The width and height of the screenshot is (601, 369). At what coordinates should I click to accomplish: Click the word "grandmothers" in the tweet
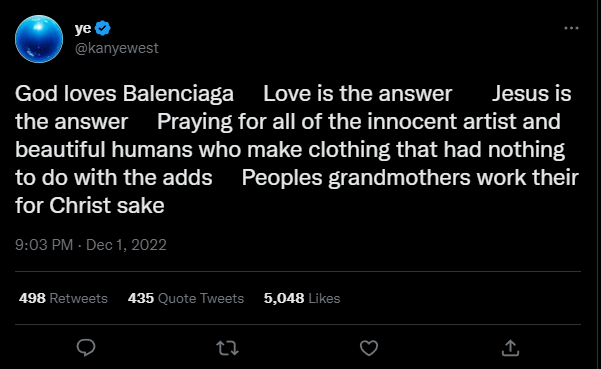point(399,178)
